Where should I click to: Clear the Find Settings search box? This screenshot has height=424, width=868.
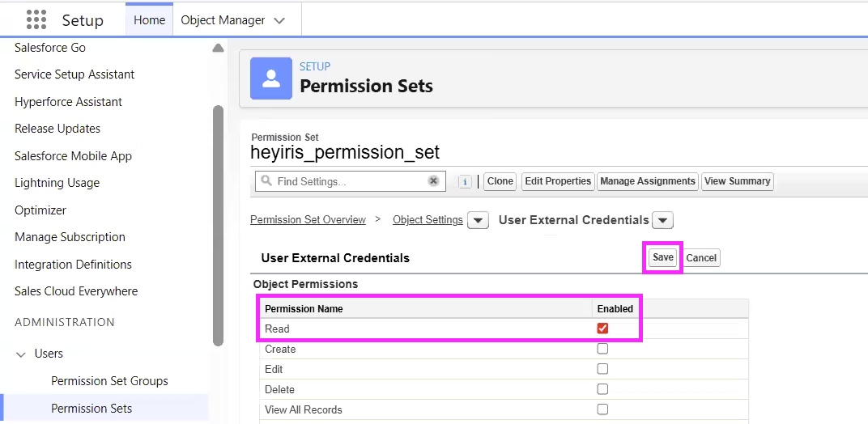pyautogui.click(x=433, y=181)
